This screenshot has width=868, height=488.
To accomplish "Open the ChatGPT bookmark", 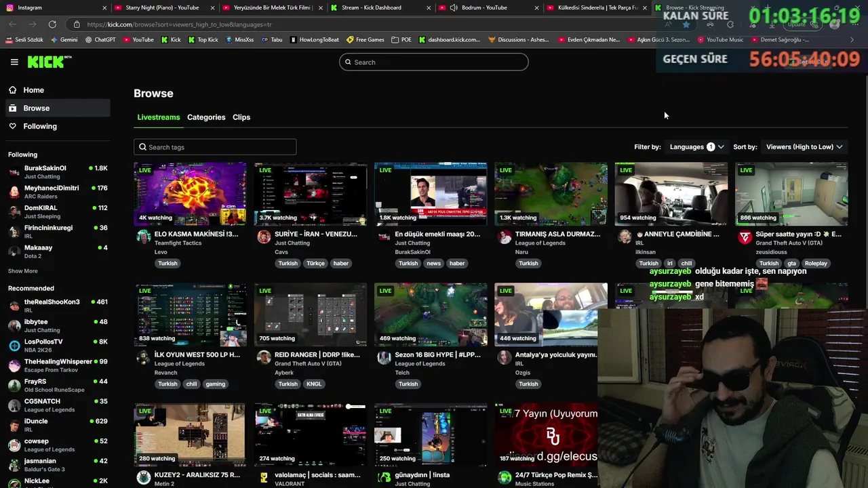I will click(x=100, y=39).
